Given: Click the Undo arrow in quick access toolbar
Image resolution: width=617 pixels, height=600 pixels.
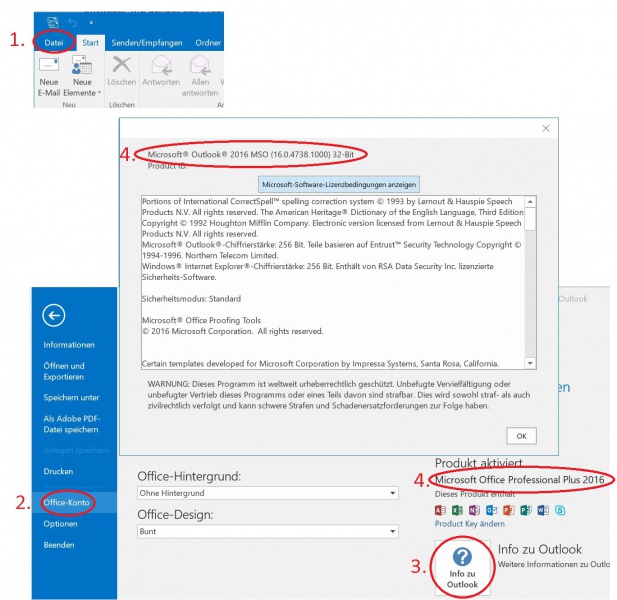Looking at the screenshot, I should click(x=72, y=22).
